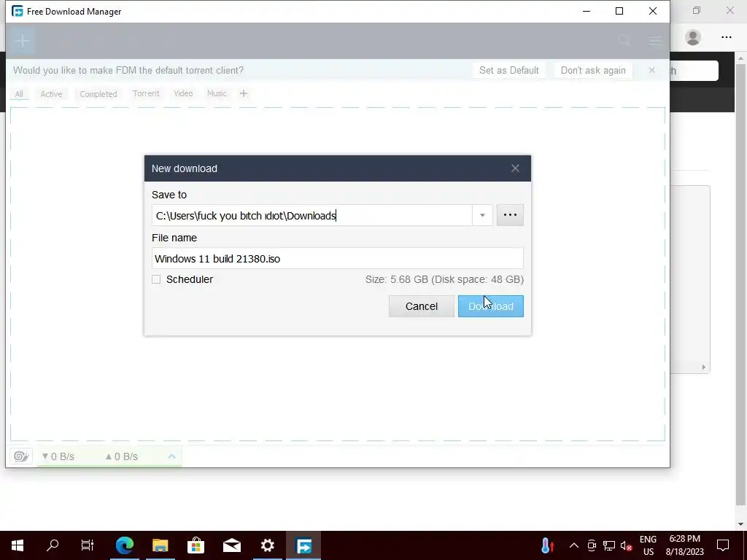This screenshot has width=747, height=560.
Task: Add a new download with plus icon
Action: tap(23, 41)
